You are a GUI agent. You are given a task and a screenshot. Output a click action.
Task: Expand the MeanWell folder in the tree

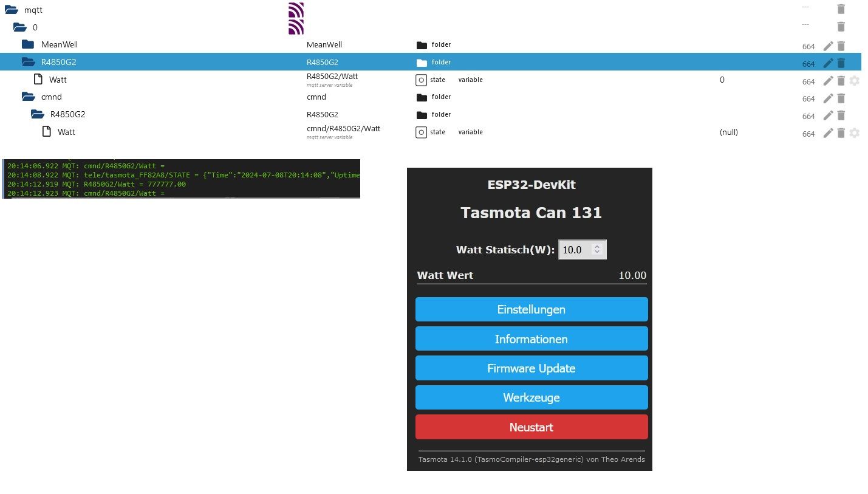pyautogui.click(x=28, y=44)
